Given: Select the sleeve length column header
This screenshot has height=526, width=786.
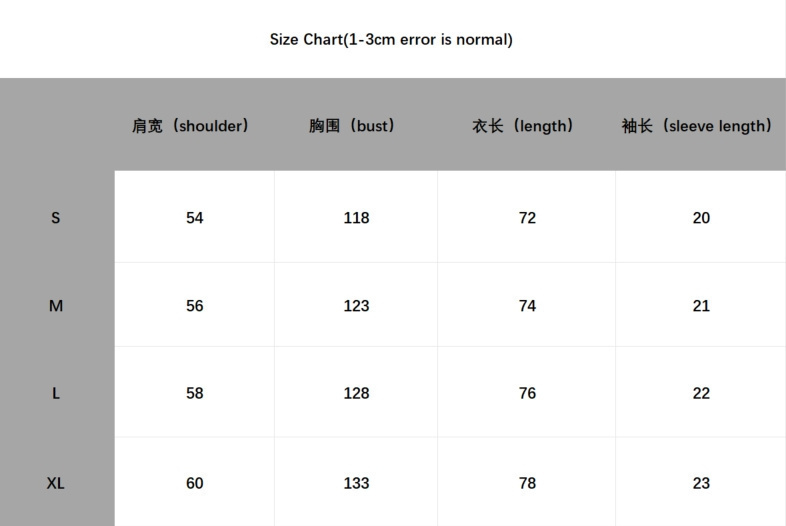Looking at the screenshot, I should (x=697, y=125).
